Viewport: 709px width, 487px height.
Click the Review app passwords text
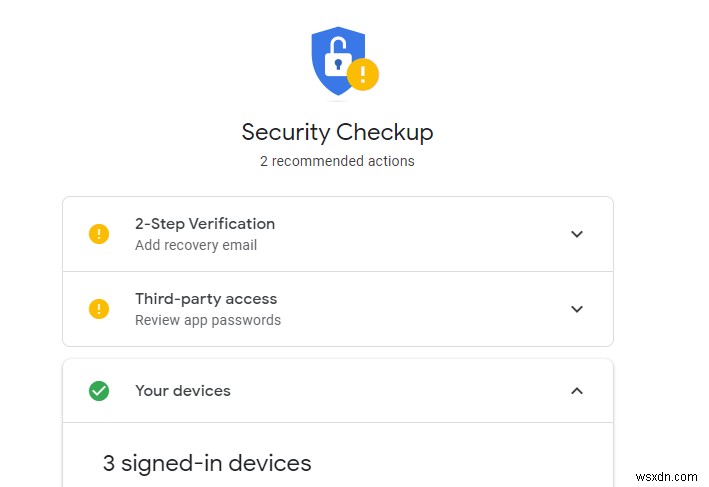tap(208, 321)
